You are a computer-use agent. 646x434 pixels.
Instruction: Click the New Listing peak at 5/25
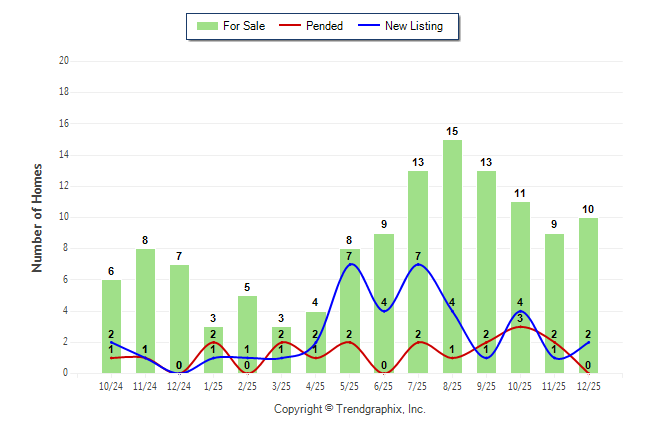[350, 264]
